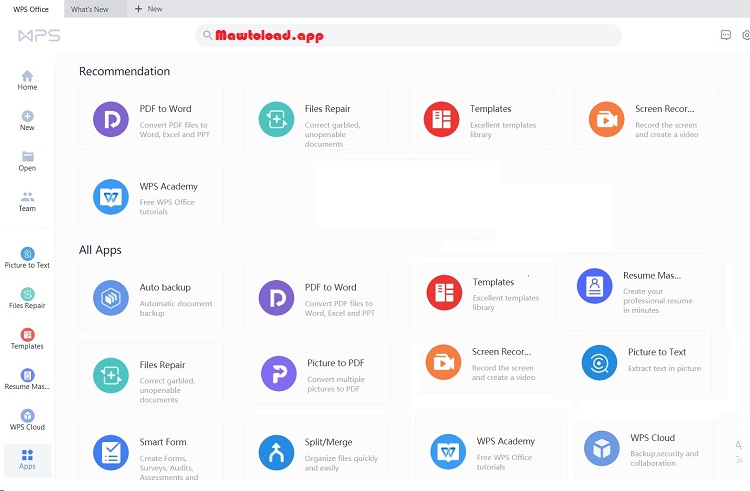The image size is (750, 491).
Task: Open WPS Cloud in All Apps
Action: (643, 448)
